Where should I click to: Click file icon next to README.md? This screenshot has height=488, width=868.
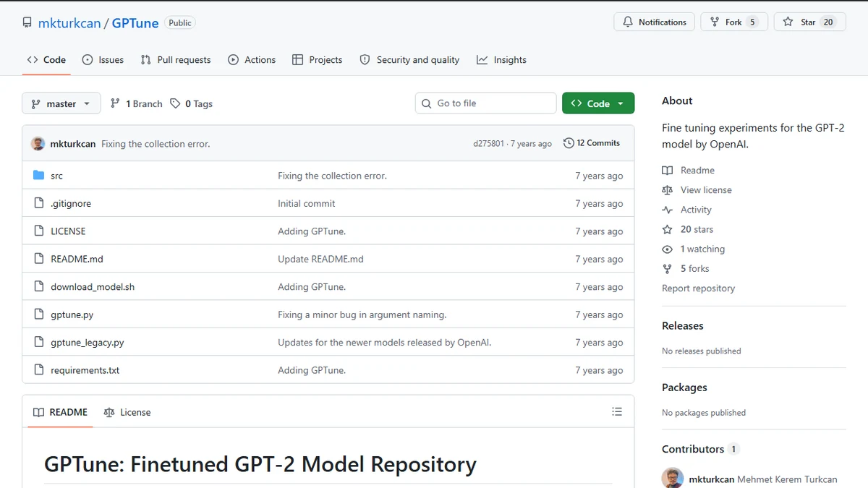(x=39, y=259)
